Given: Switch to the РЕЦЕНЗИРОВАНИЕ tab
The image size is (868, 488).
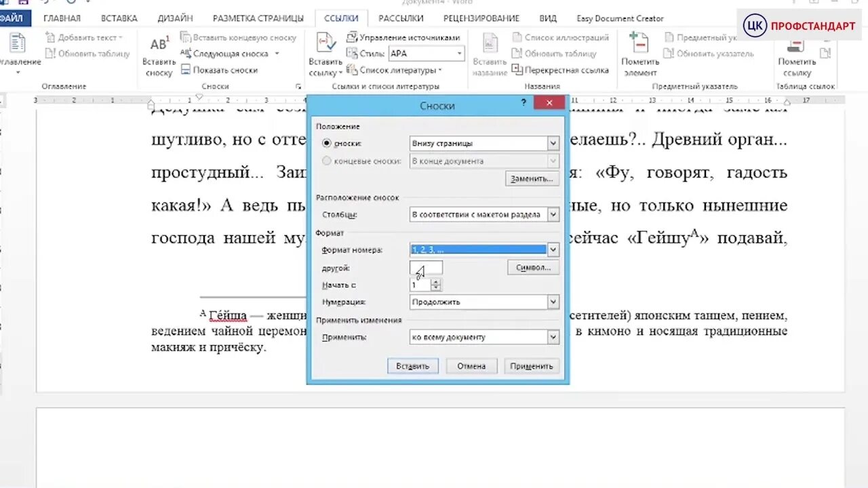Looking at the screenshot, I should click(481, 18).
